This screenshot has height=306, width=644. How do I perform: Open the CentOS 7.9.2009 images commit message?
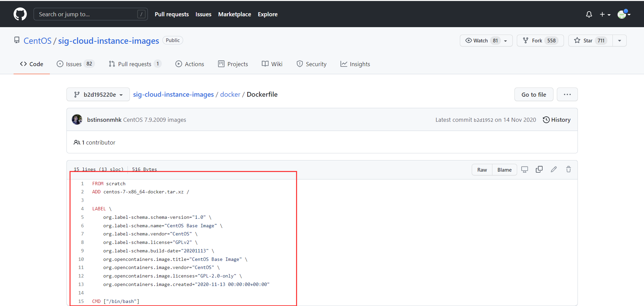(155, 120)
